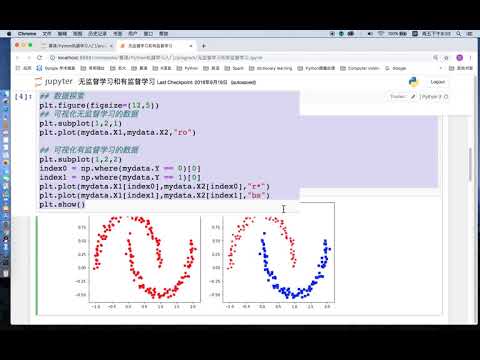
Task: Click the Python 3 kernel label
Action: coord(430,97)
